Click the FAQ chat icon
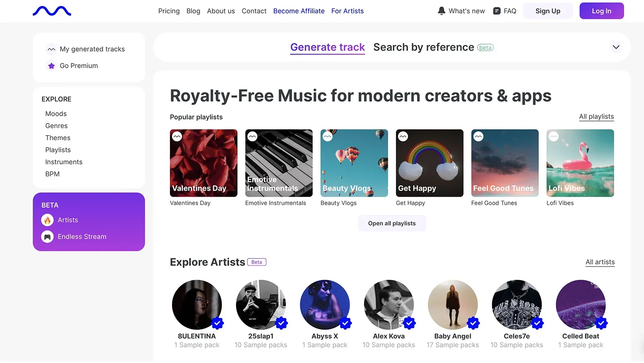The height and width of the screenshot is (363, 644). pos(497,11)
